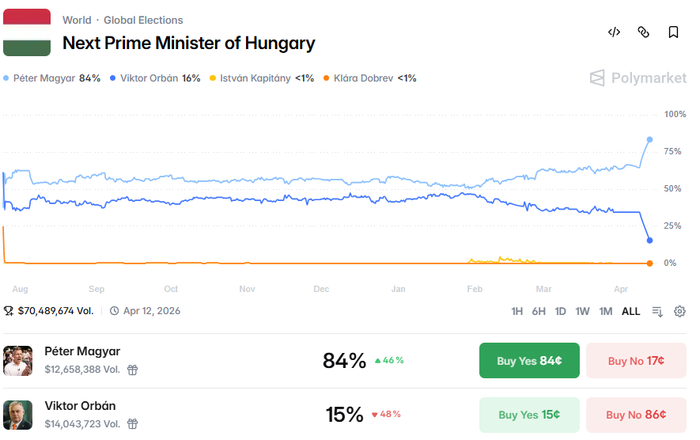
Task: Switch chart to 1W range
Action: [583, 311]
